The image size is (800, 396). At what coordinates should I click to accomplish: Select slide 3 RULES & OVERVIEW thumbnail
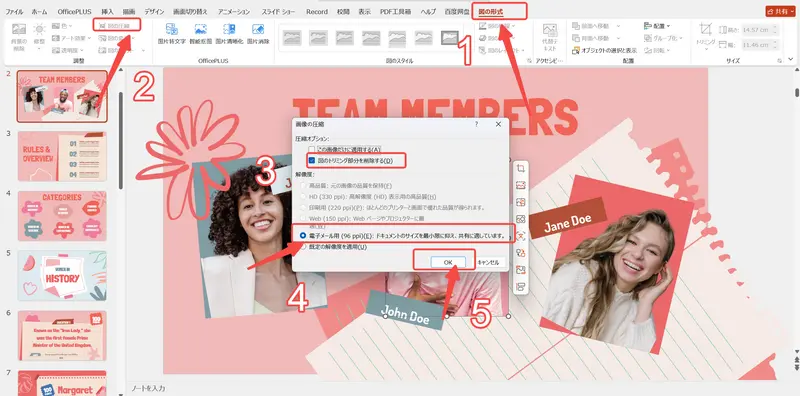tap(62, 156)
